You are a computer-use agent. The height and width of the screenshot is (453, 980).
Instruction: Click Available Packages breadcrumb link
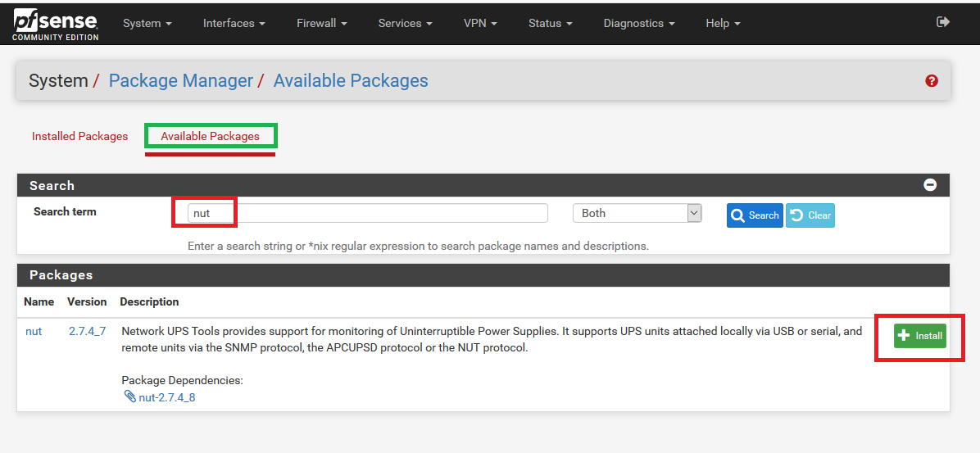pos(351,80)
